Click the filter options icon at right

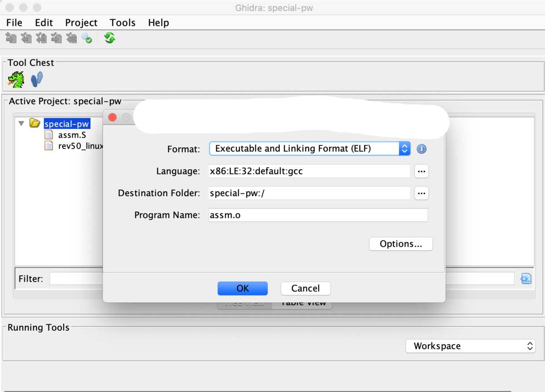click(x=526, y=278)
